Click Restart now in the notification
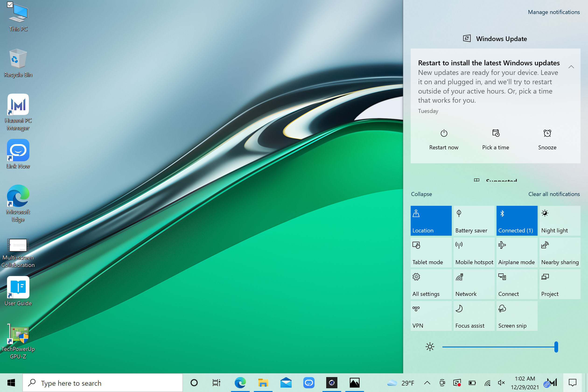 (444, 140)
